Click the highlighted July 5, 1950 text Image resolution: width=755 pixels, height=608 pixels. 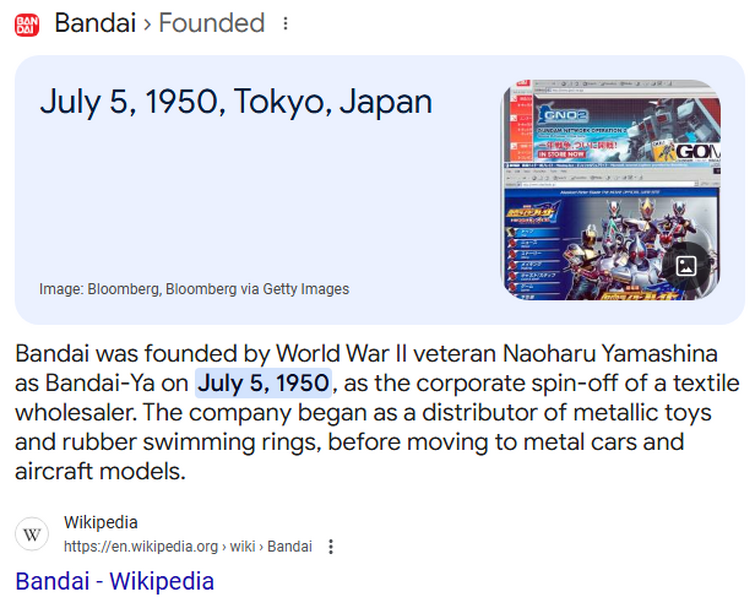click(263, 383)
